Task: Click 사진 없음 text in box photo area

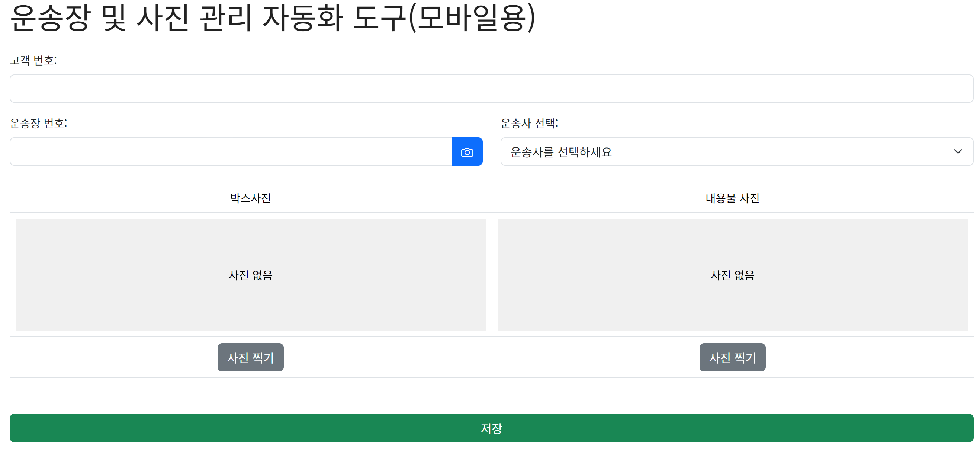Action: point(250,275)
